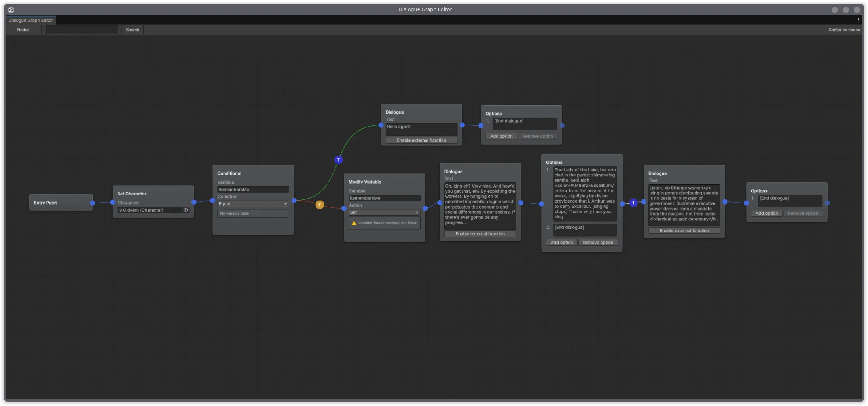Click the Lady of the Lake option text

pyautogui.click(x=585, y=194)
